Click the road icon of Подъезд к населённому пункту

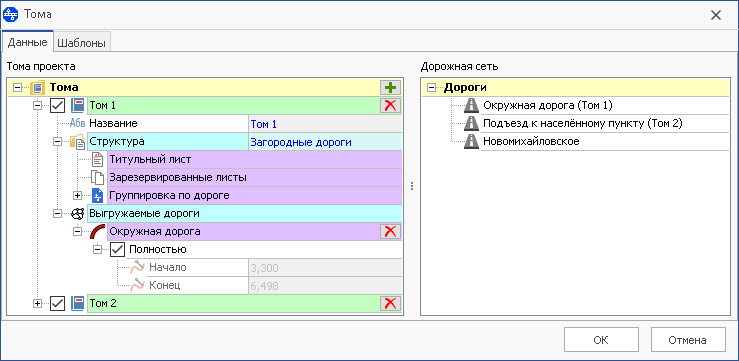[471, 123]
